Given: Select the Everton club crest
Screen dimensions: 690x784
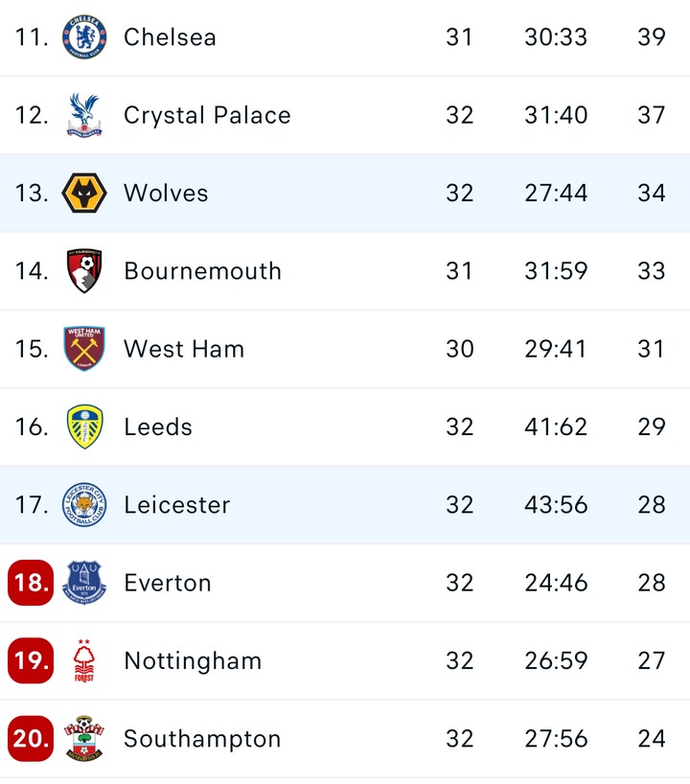Looking at the screenshot, I should [x=84, y=583].
